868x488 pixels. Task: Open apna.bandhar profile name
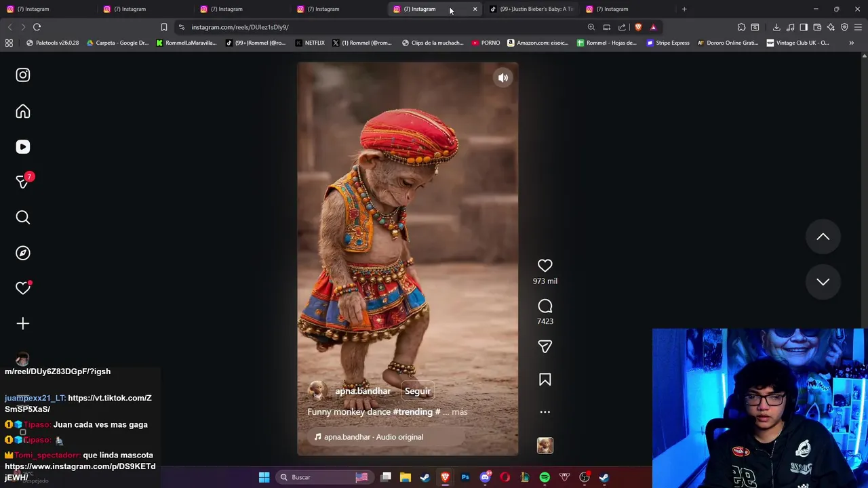pos(363,391)
